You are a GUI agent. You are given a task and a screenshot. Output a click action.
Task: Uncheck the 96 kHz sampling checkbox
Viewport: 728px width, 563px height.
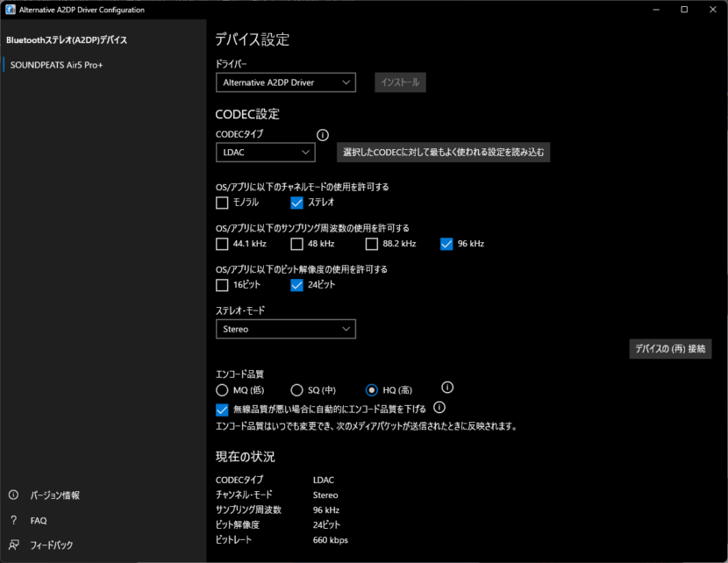coord(446,244)
